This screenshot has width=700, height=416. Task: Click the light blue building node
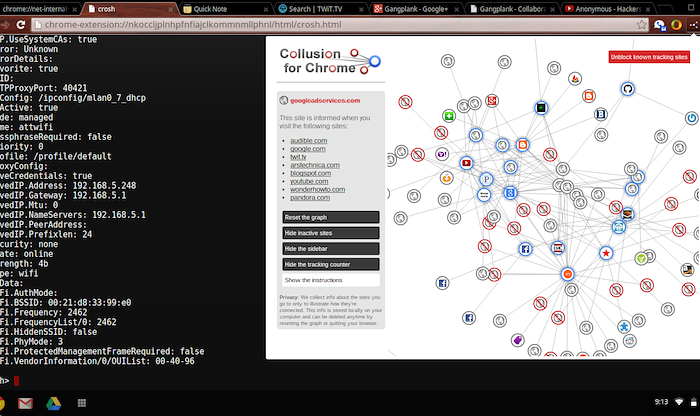coord(618,227)
